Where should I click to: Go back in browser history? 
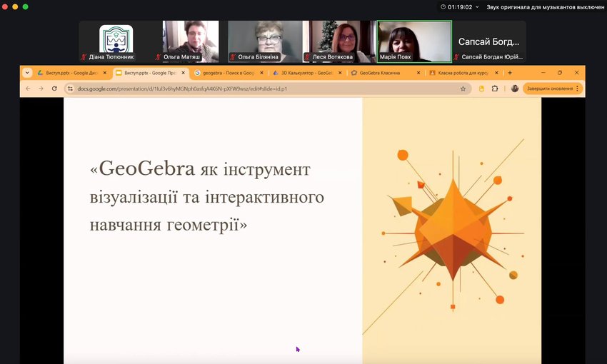(x=28, y=89)
